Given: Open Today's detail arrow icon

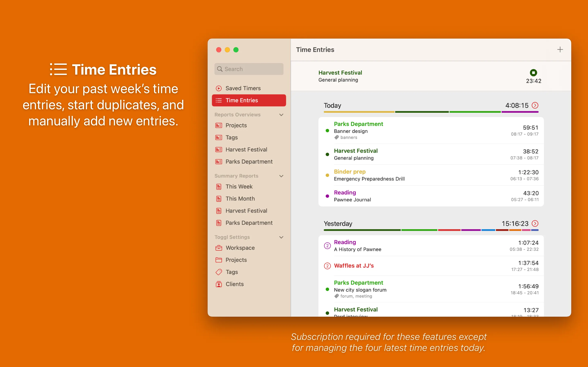Looking at the screenshot, I should pos(535,105).
